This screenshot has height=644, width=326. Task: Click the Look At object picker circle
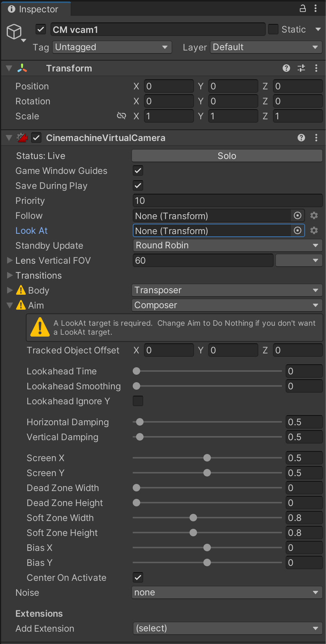(x=298, y=230)
